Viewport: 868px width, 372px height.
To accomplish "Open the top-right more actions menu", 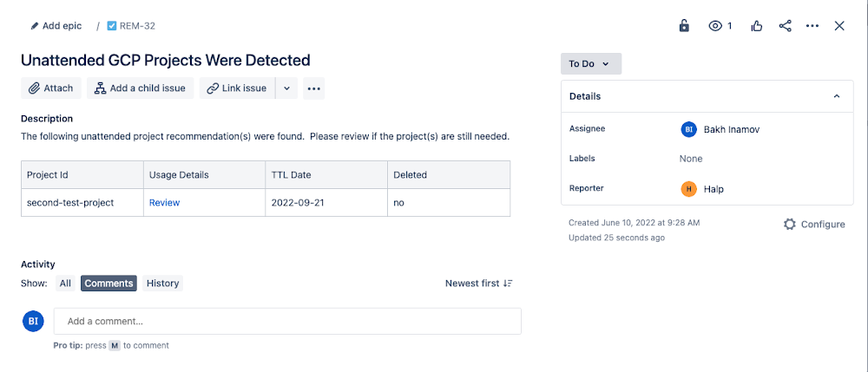I will click(x=812, y=26).
